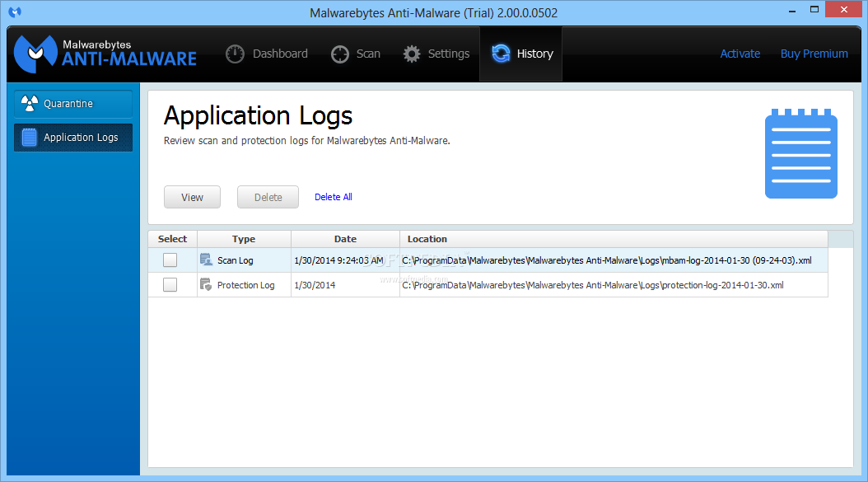Click the Scan crosshair icon

click(340, 54)
